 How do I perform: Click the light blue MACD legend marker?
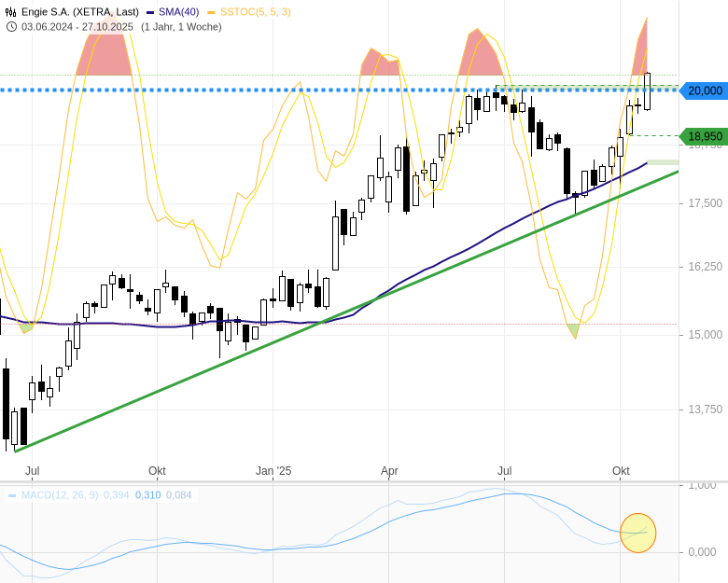pyautogui.click(x=12, y=495)
